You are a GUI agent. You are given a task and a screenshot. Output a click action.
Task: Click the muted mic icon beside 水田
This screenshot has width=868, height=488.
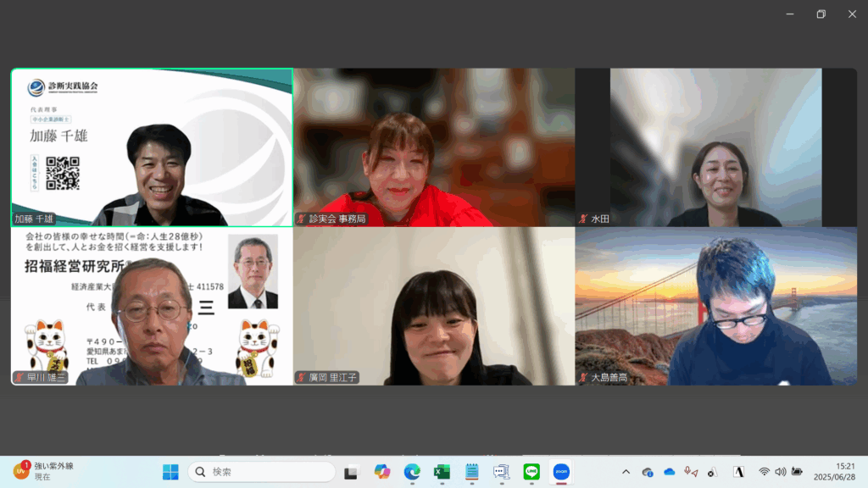(583, 219)
